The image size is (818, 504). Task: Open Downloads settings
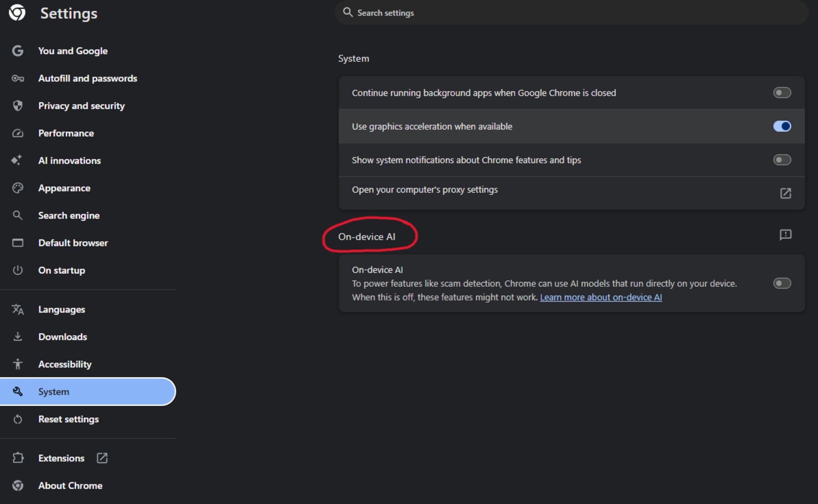(63, 337)
